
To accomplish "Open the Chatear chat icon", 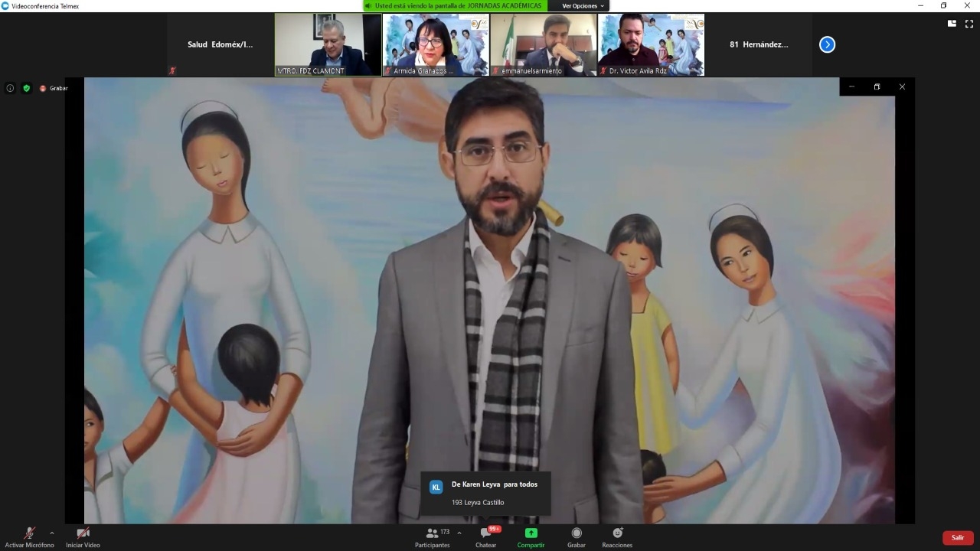I will point(486,534).
